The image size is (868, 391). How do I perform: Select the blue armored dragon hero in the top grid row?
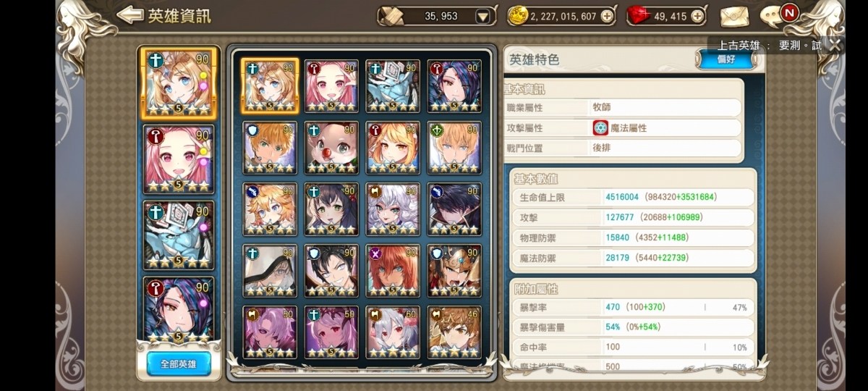coord(393,85)
